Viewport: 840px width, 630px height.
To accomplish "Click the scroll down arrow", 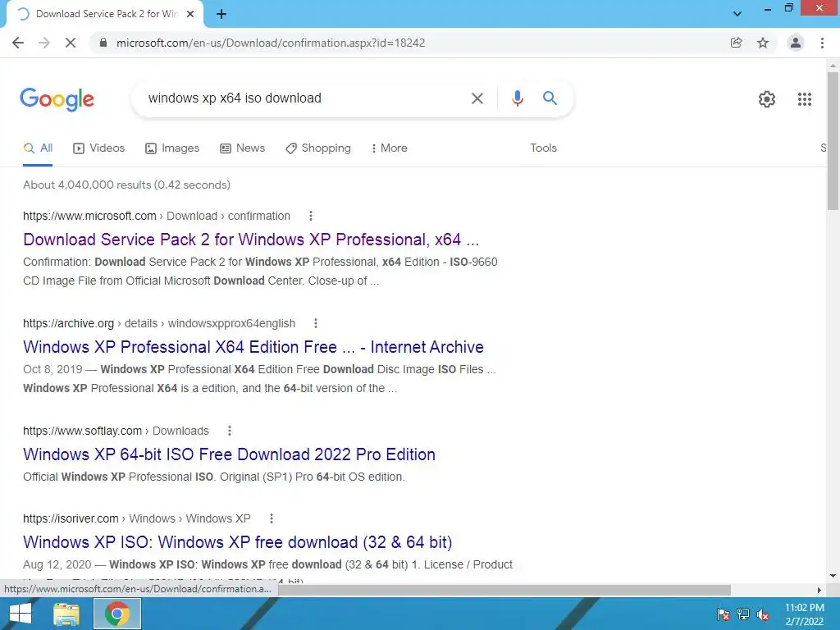I will tap(833, 576).
